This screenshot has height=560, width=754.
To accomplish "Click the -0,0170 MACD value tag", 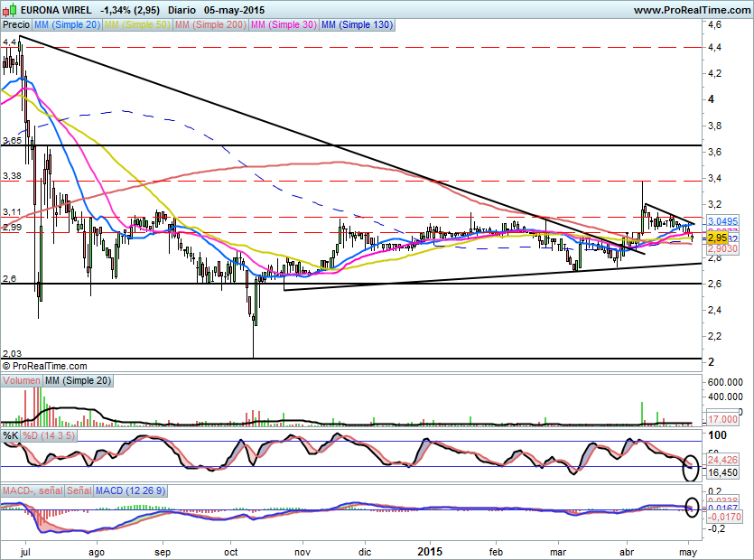I will (723, 518).
